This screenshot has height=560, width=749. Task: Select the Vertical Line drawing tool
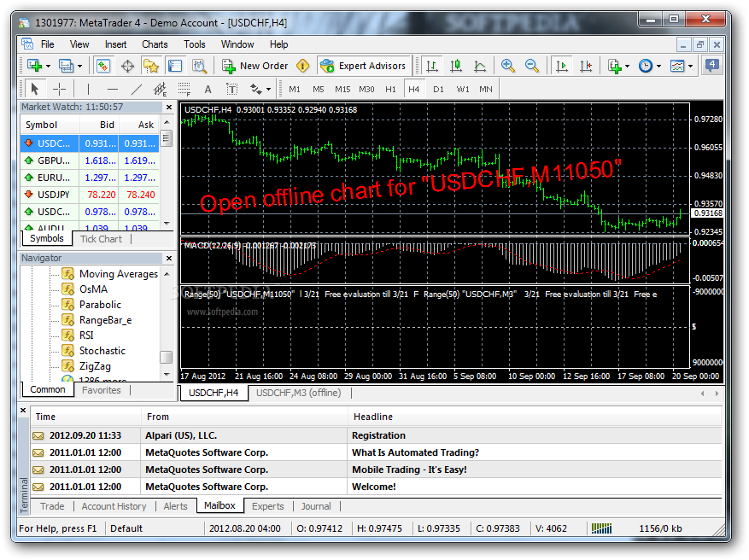(88, 89)
